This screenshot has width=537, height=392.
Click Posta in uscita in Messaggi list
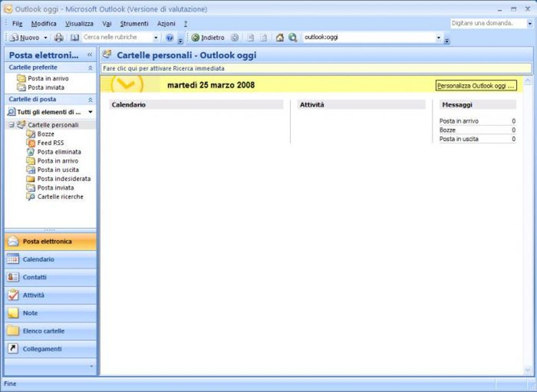point(459,139)
